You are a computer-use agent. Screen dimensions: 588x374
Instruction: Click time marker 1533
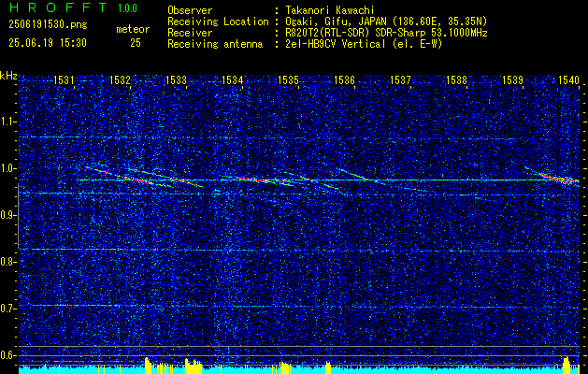[177, 79]
